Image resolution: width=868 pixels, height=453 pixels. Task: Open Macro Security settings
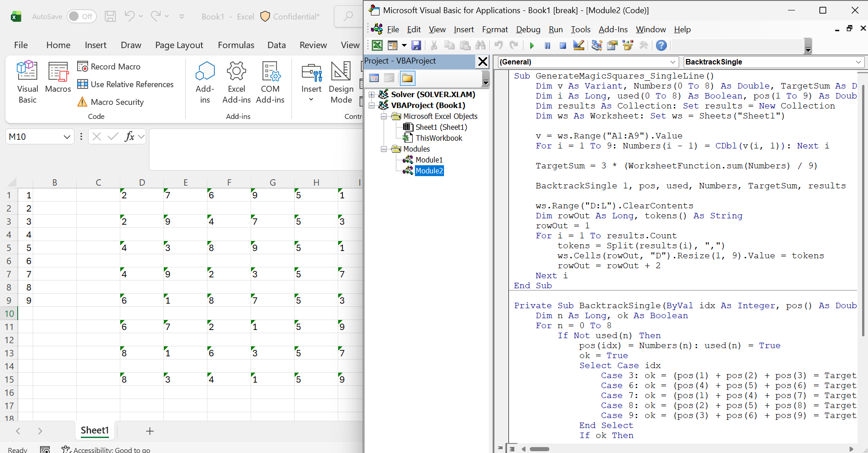point(111,102)
